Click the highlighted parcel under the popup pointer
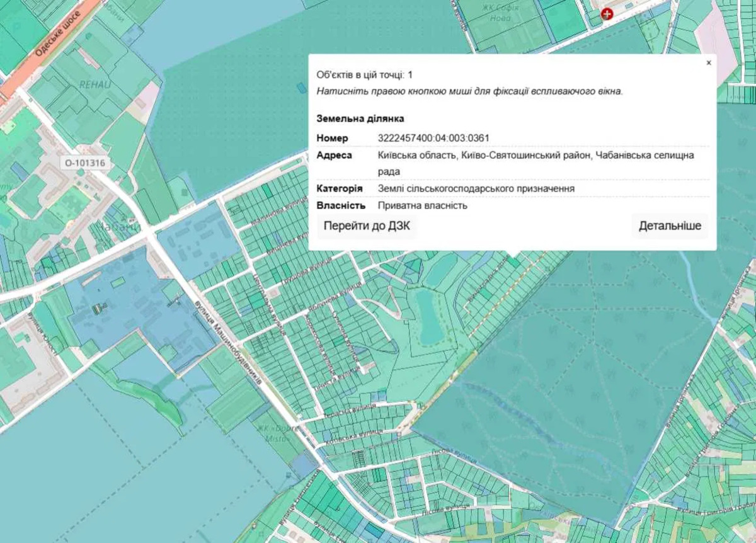Image resolution: width=756 pixels, height=543 pixels. [513, 261]
